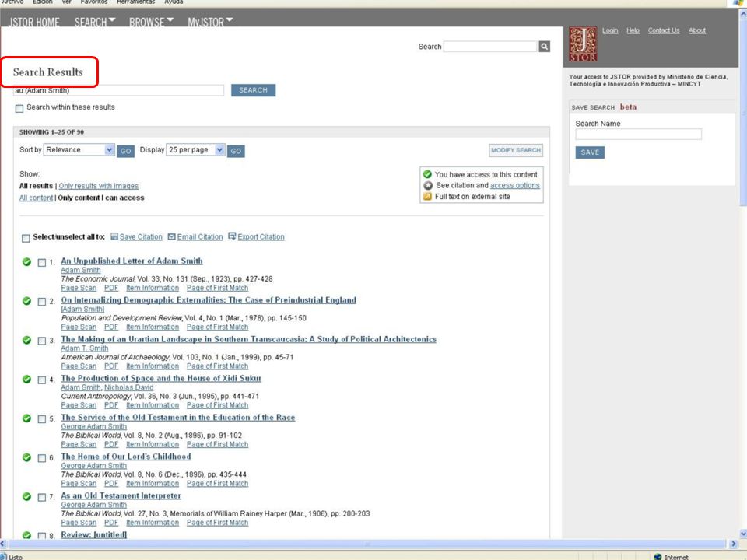Open the Favoritos browser menu
The width and height of the screenshot is (747, 560).
94,2
